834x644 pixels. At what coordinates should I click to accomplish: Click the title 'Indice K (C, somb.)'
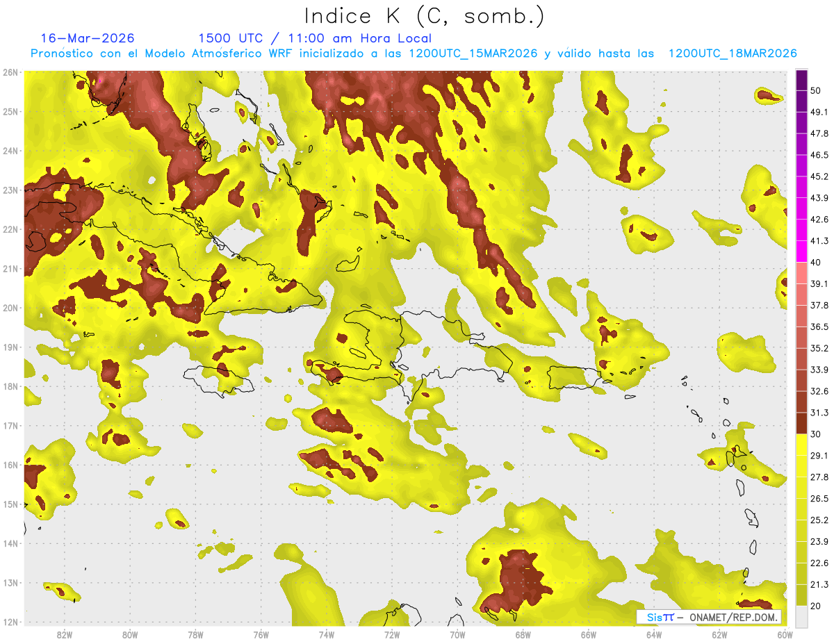[424, 16]
